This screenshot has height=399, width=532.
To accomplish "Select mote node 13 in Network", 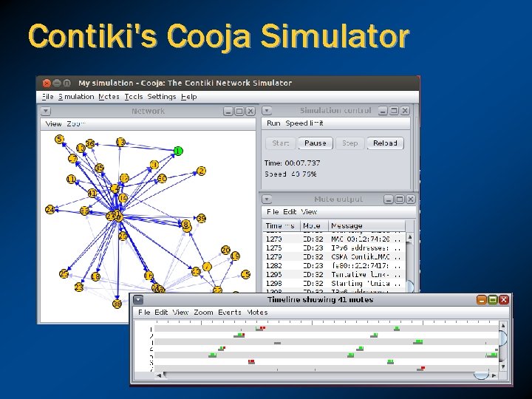I will pos(120,142).
